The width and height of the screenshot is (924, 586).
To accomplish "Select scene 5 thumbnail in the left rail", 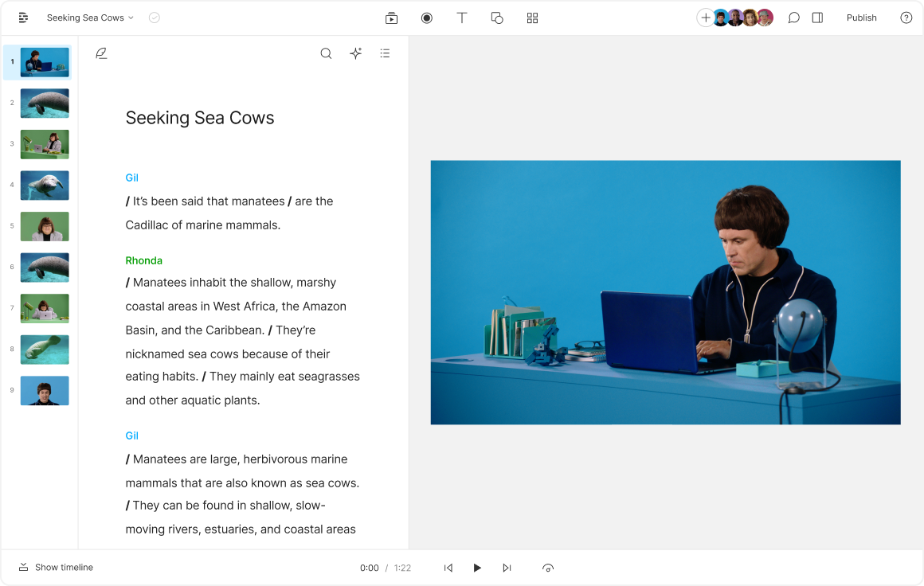I will [45, 226].
